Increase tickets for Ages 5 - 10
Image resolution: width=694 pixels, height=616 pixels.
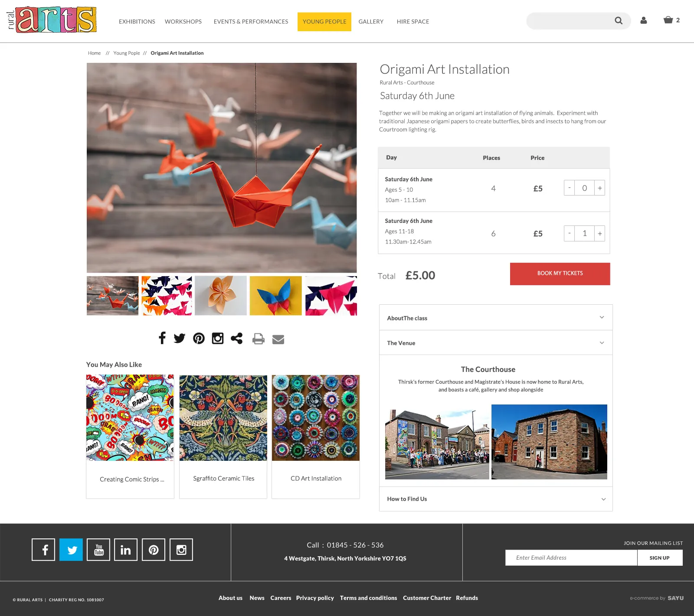[x=600, y=188]
